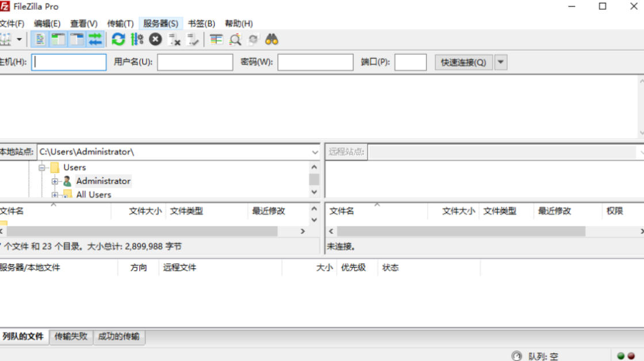This screenshot has width=644, height=361.
Task: Toggle transfer queue display
Action: tap(95, 39)
